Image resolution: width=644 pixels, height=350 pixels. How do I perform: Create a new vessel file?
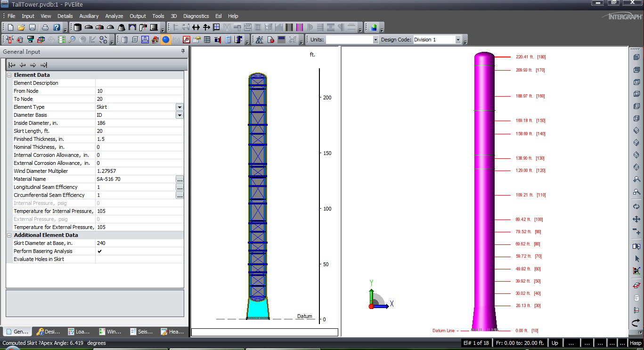point(10,27)
